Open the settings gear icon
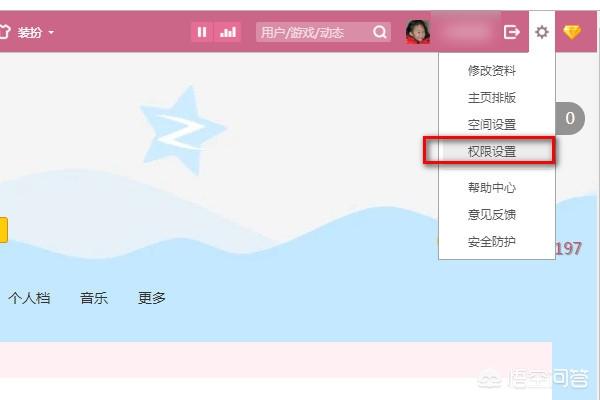The width and height of the screenshot is (600, 400). click(542, 32)
